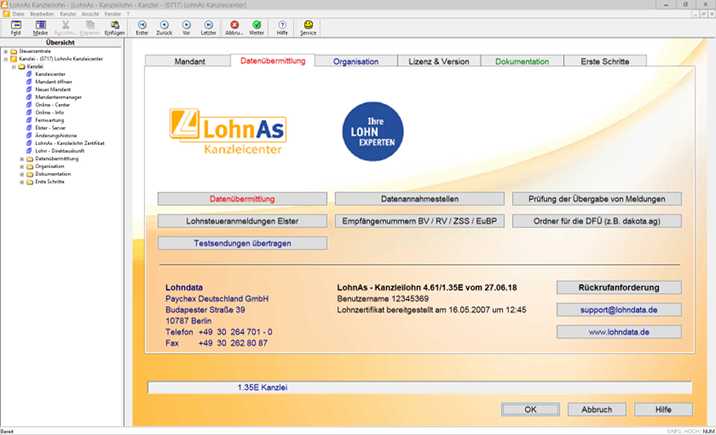716x435 pixels.
Task: Click the page icon beside Neuer Mandant
Action: [x=29, y=89]
